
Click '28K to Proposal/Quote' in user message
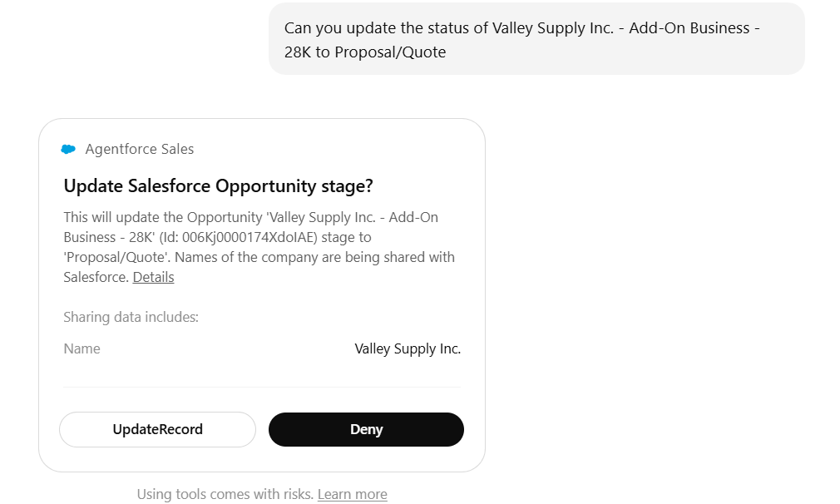365,52
